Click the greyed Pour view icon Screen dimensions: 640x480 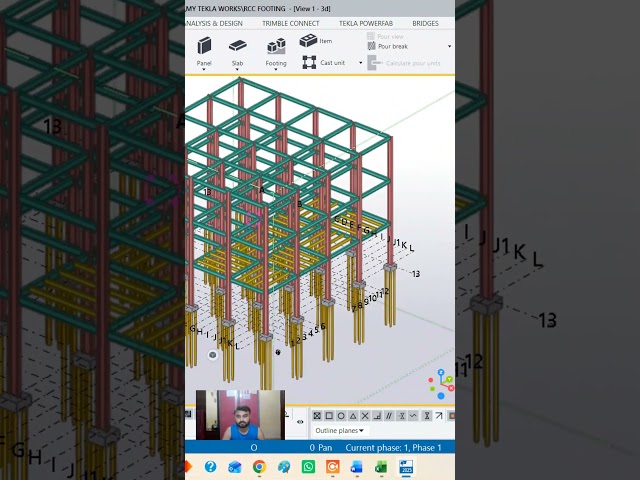(x=371, y=36)
